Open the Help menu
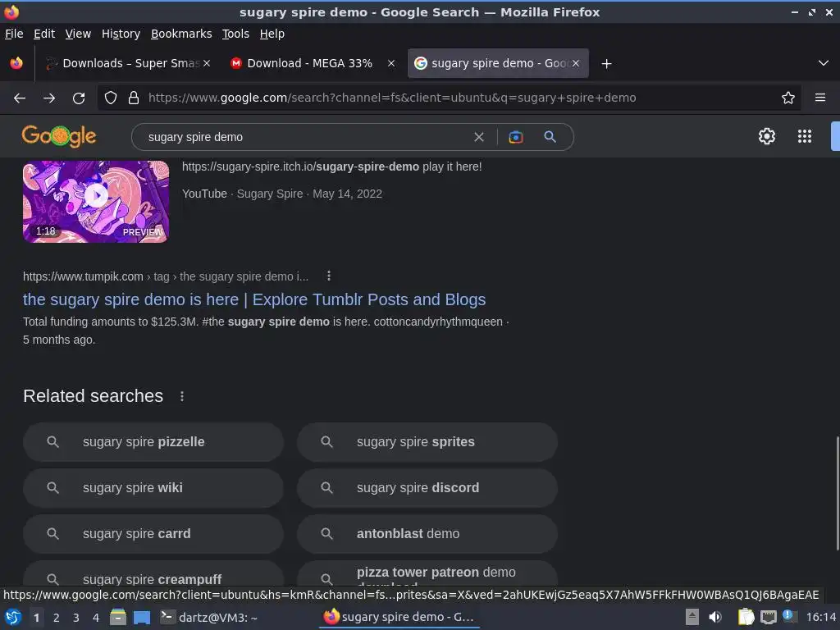The image size is (840, 630). pyautogui.click(x=272, y=34)
